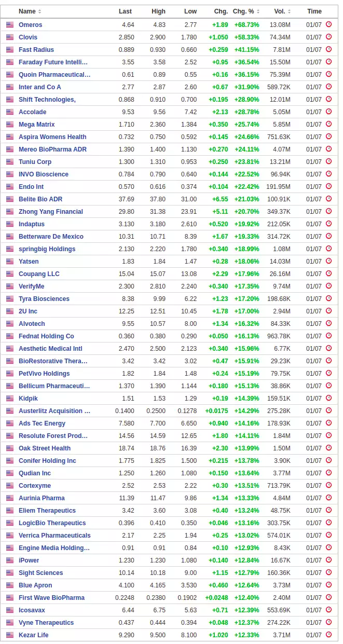
Task: Click the US flag icon beside Indaptus
Action: [10, 224]
